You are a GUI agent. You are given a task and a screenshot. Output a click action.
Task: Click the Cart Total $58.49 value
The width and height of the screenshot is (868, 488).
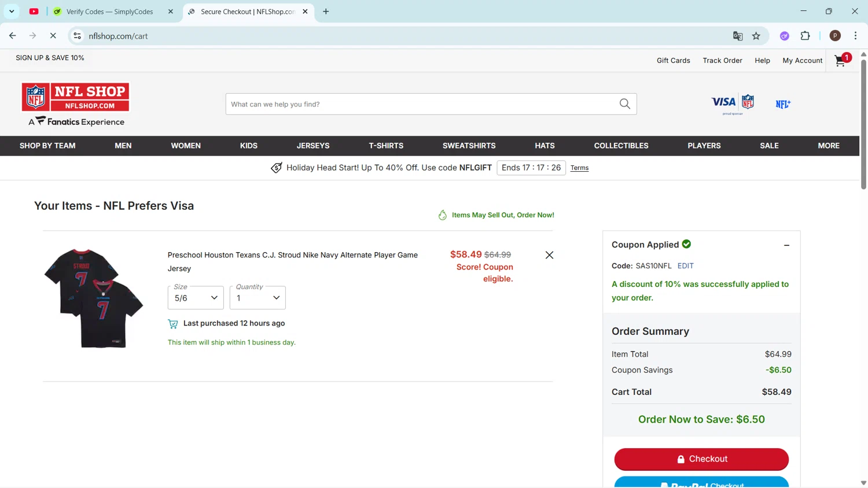(777, 392)
